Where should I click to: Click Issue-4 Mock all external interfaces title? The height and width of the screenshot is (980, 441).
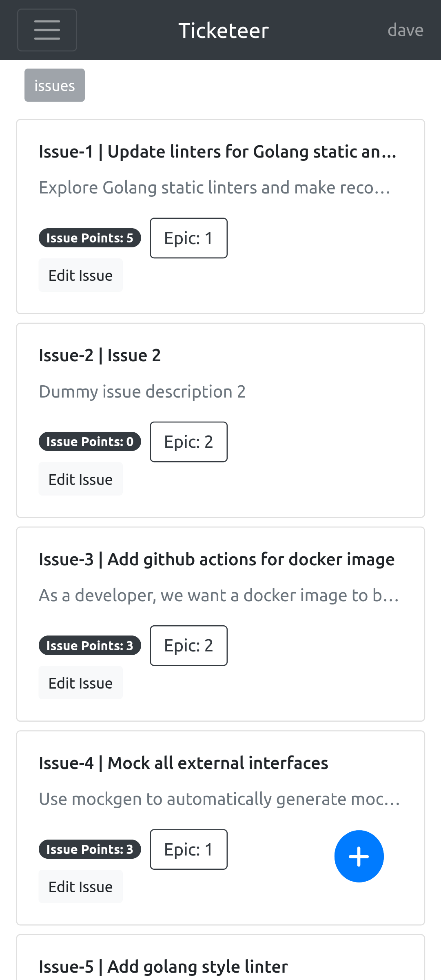pyautogui.click(x=183, y=763)
